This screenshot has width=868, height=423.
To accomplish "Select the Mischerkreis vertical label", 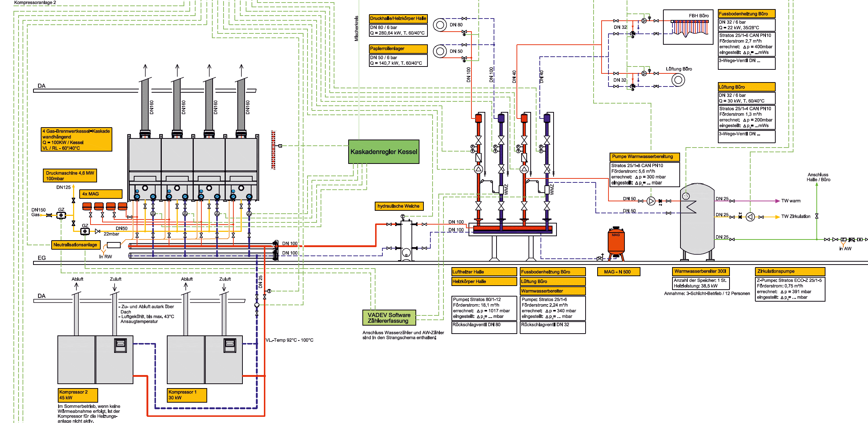I will point(357,28).
